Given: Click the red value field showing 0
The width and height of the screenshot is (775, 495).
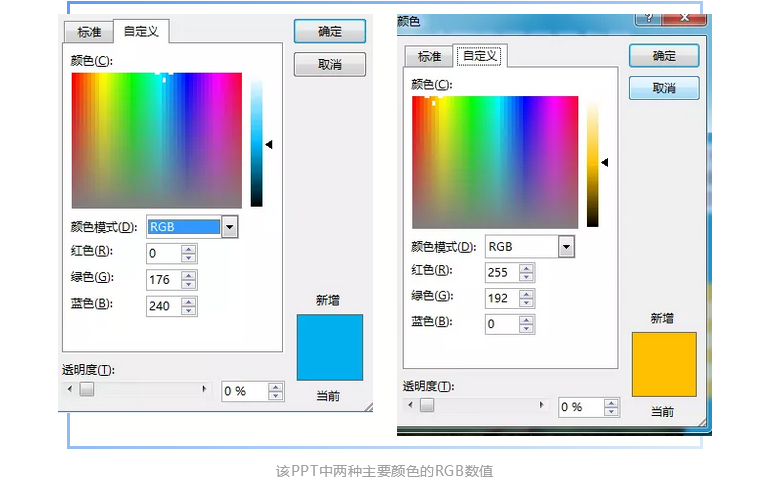Looking at the screenshot, I should tap(164, 254).
